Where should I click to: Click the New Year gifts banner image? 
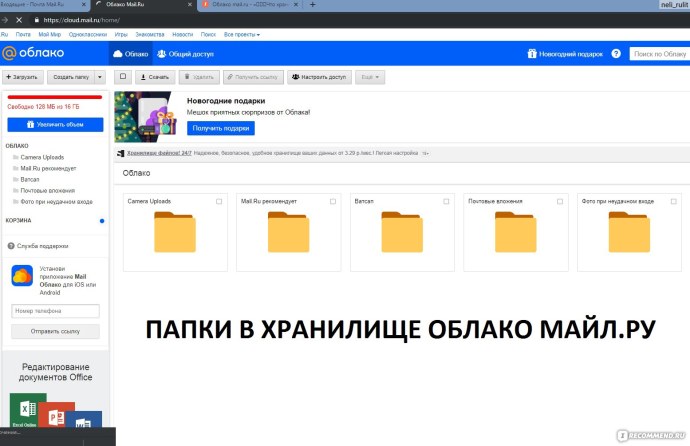[146, 117]
